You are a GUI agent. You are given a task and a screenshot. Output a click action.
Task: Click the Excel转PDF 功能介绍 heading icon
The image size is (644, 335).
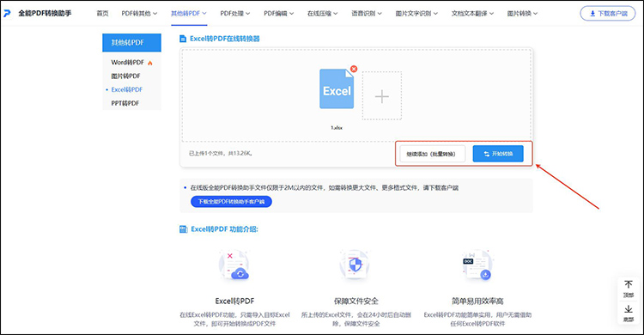tap(184, 229)
